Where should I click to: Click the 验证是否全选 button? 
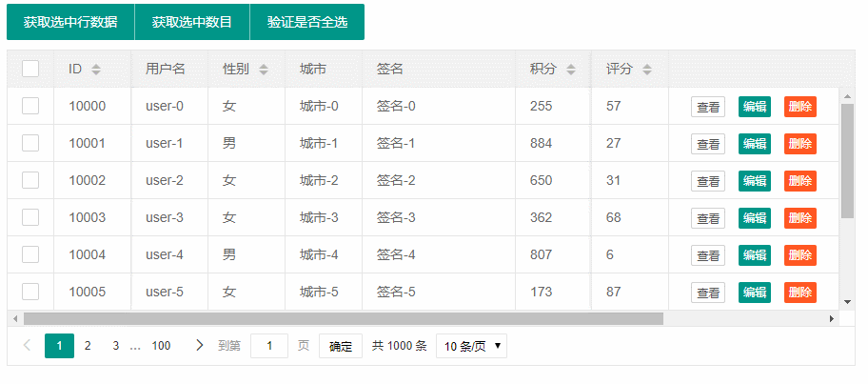point(306,22)
